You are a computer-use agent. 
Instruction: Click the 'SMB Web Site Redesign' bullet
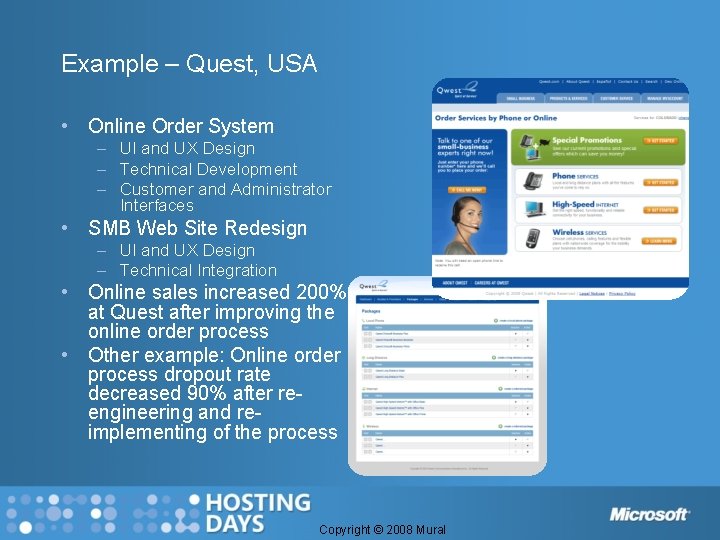[x=197, y=228]
